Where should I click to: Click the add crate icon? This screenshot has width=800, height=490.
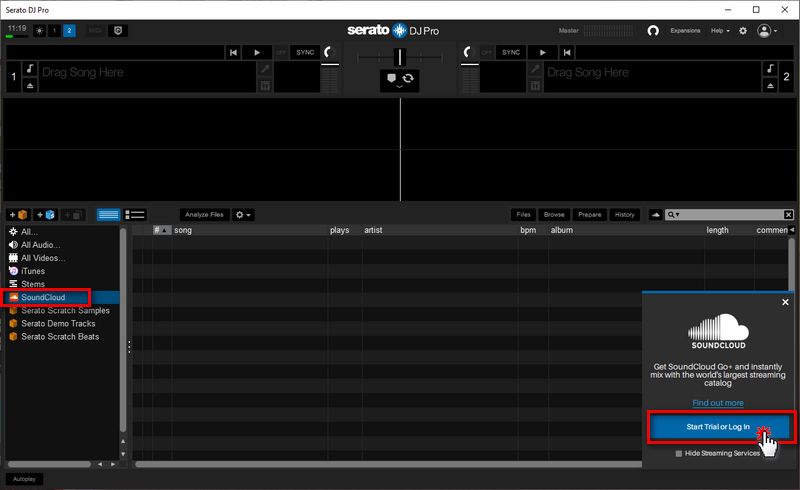point(19,215)
